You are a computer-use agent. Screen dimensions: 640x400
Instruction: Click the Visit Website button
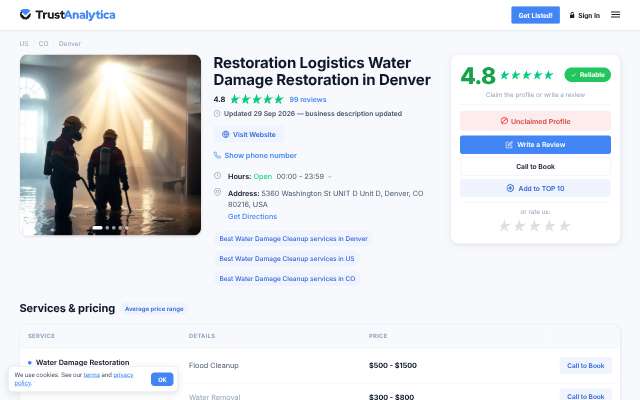(x=249, y=134)
